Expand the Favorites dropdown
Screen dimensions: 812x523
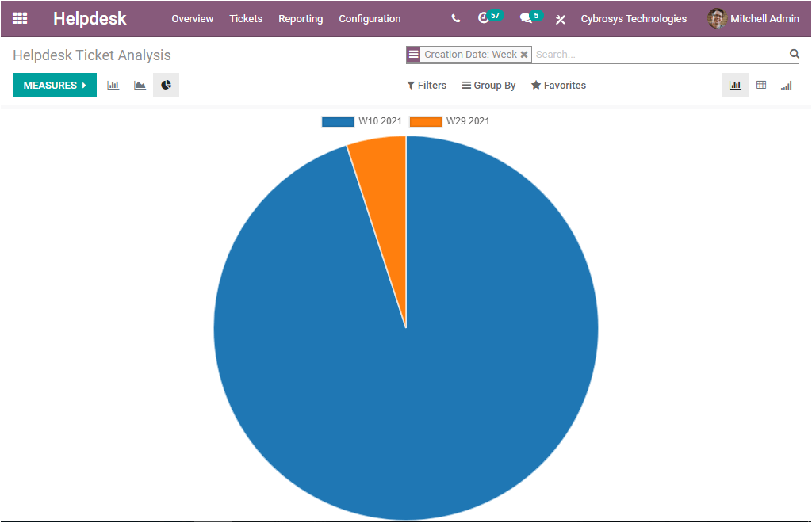tap(559, 86)
